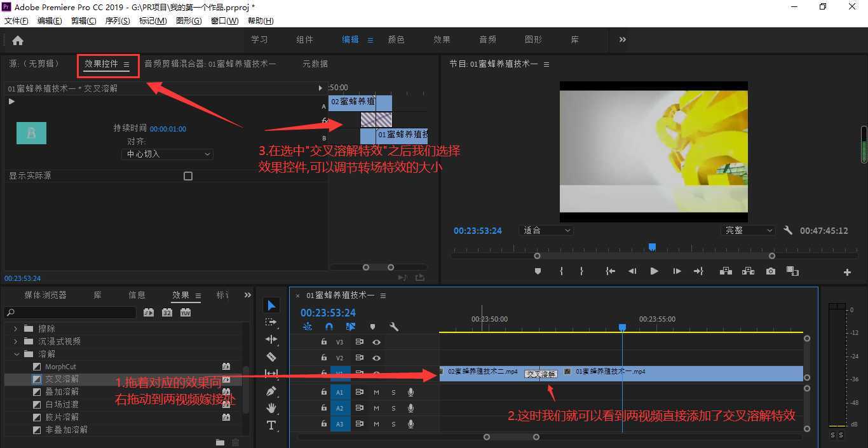This screenshot has width=868, height=448.
Task: Click the program monitor playhead marker
Action: coord(652,247)
